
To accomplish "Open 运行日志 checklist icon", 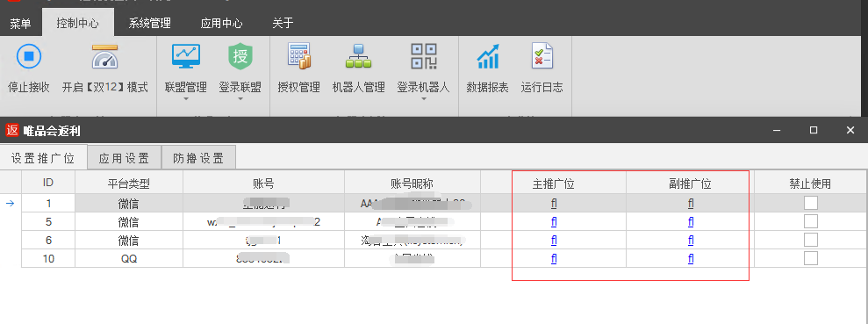I will coord(542,56).
